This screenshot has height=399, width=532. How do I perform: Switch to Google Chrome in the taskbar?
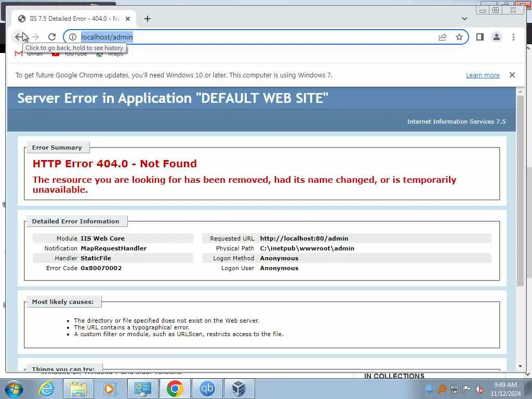click(x=175, y=389)
